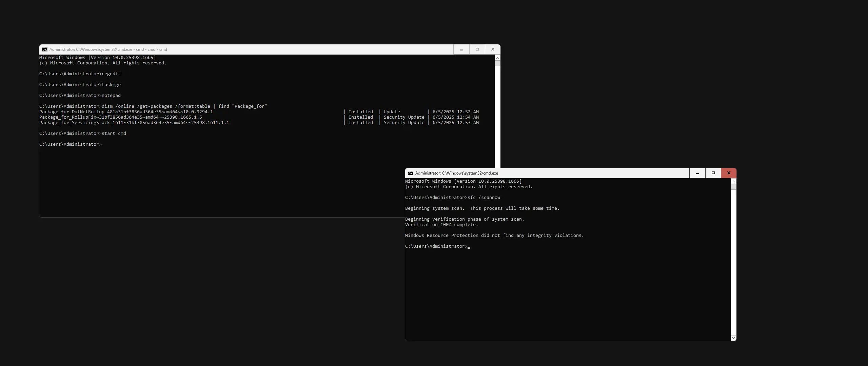Screen dimensions: 868x366
Task: Minimize the sfc /scannow command prompt window
Action: (x=697, y=173)
